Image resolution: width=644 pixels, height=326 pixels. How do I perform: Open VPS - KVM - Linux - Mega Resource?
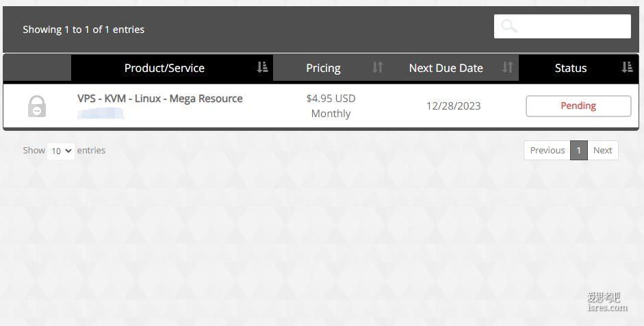pos(159,99)
